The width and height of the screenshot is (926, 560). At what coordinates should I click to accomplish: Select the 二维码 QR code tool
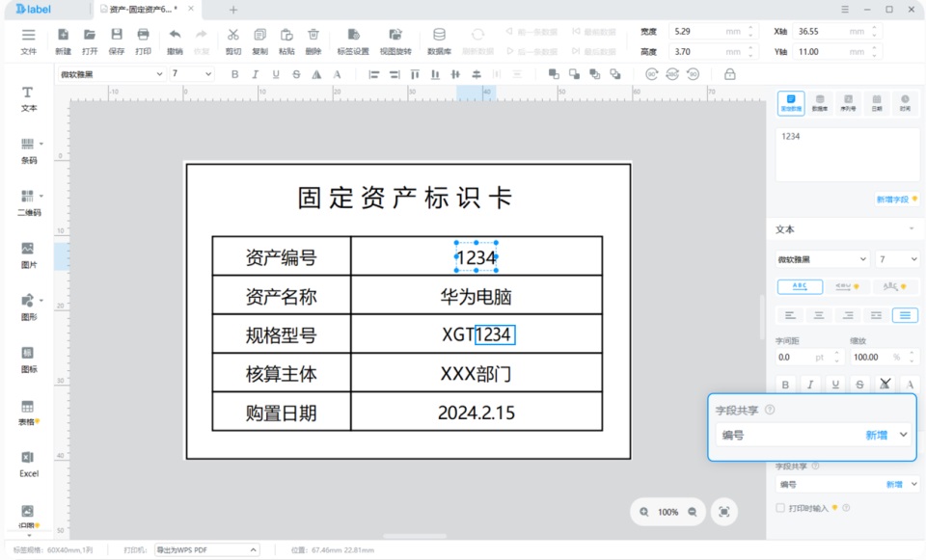click(28, 203)
